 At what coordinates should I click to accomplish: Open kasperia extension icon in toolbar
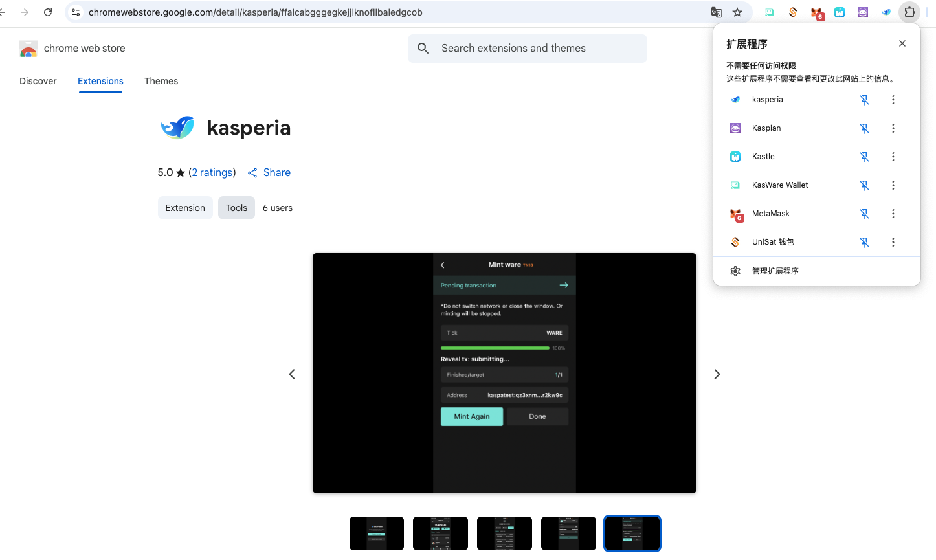[886, 12]
